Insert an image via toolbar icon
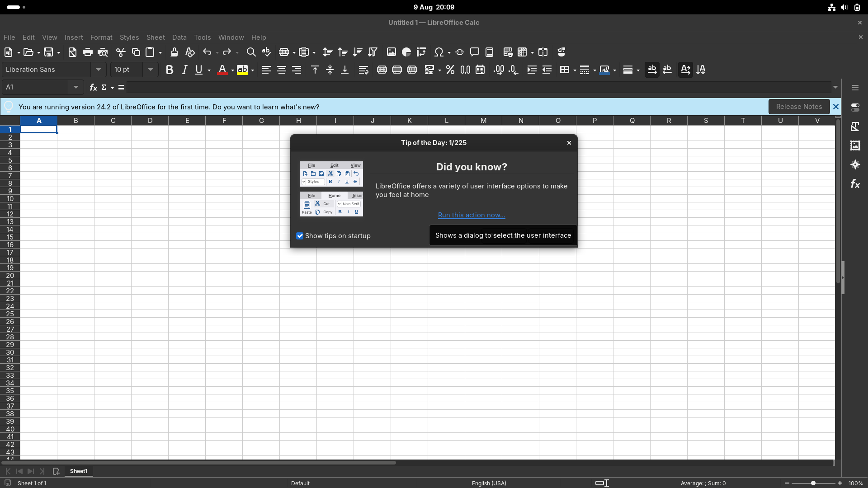This screenshot has width=868, height=488. point(392,52)
